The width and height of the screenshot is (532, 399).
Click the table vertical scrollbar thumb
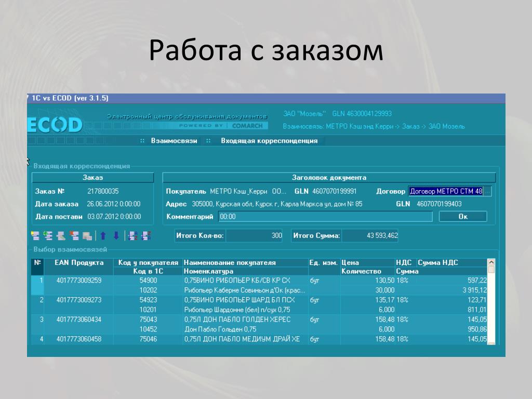491,270
